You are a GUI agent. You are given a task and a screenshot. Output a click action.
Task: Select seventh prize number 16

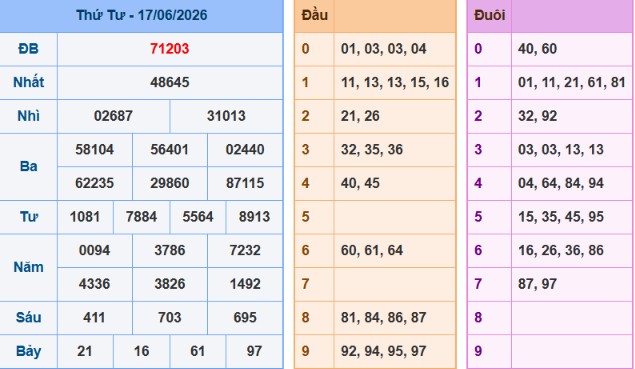(x=141, y=352)
